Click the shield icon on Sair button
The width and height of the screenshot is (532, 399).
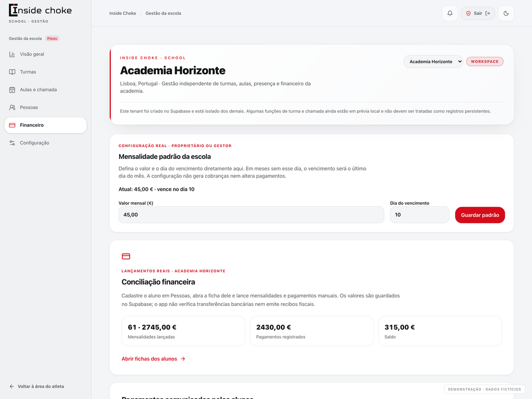pos(468,13)
